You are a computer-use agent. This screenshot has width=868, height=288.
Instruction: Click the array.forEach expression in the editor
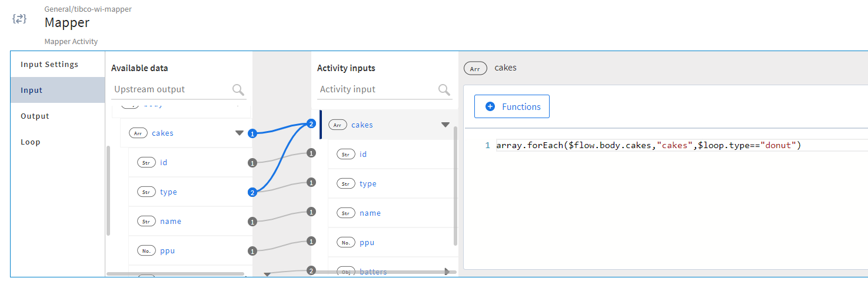[x=648, y=145]
